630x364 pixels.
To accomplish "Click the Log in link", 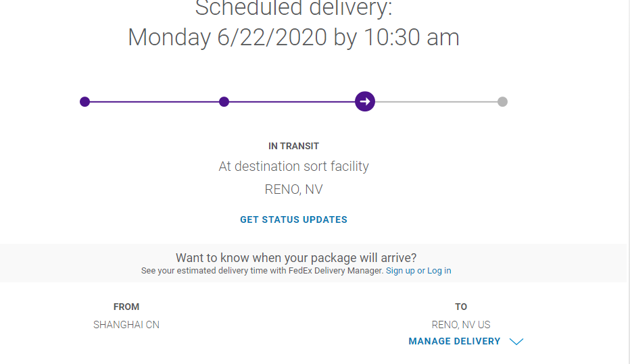I will [x=439, y=271].
